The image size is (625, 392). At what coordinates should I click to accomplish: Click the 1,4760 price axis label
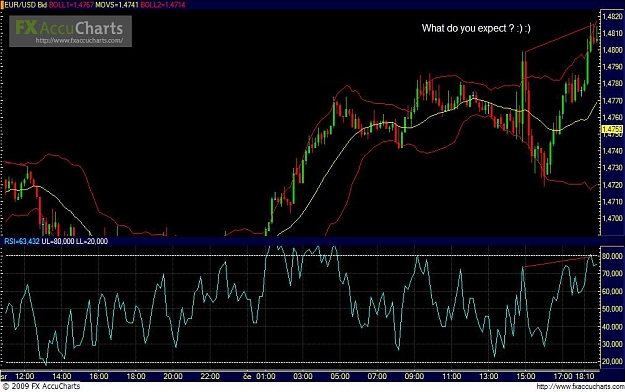point(612,118)
